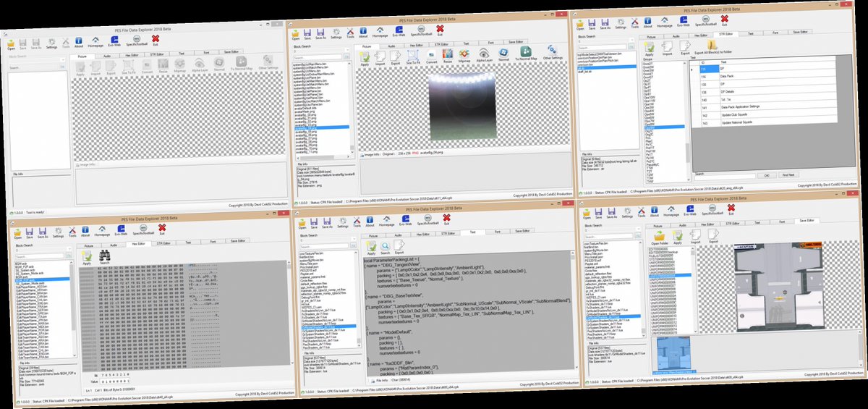This screenshot has width=868, height=409.
Task: Open Tools in the top-middle window toolbar
Action: pos(350,33)
